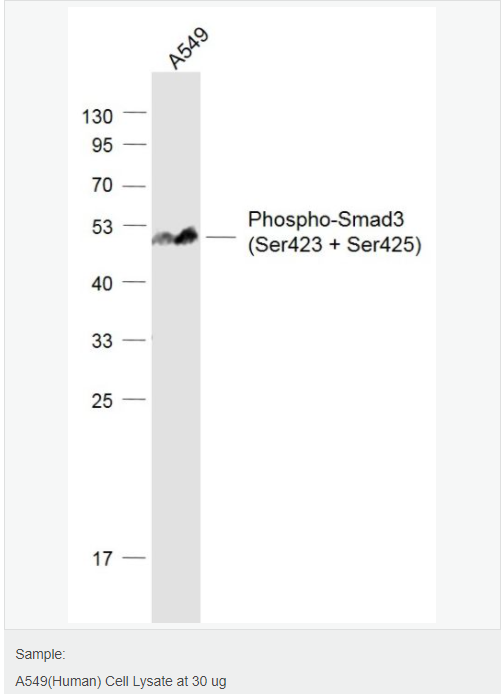Select the 25 kDa marker label
This screenshot has width=502, height=694.
point(102,401)
